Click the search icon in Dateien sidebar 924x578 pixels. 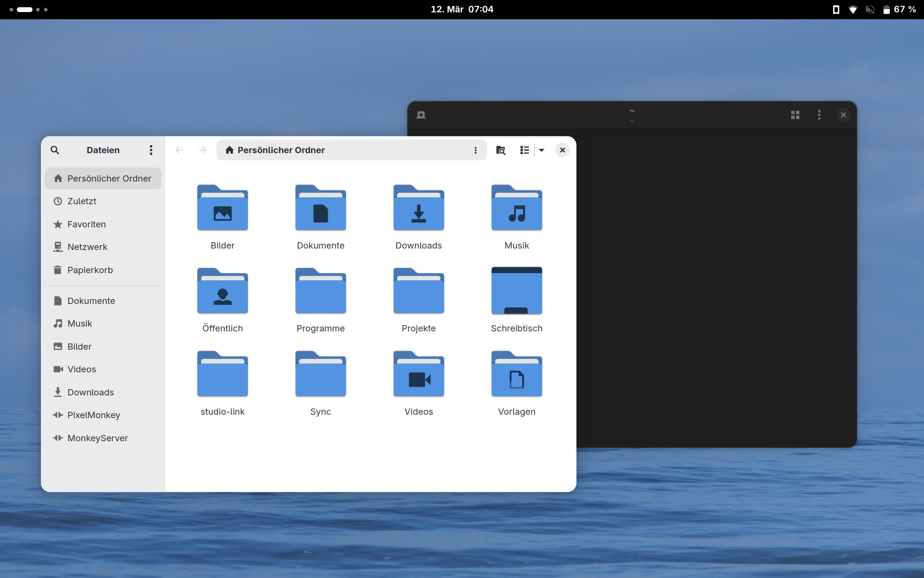click(x=55, y=150)
